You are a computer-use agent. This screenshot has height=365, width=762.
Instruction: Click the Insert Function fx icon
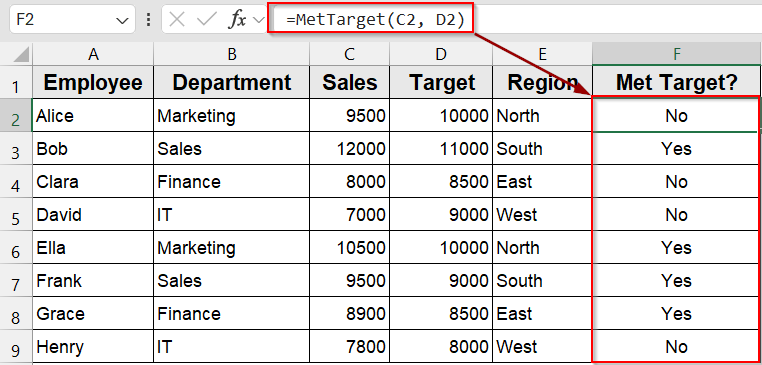[x=238, y=20]
